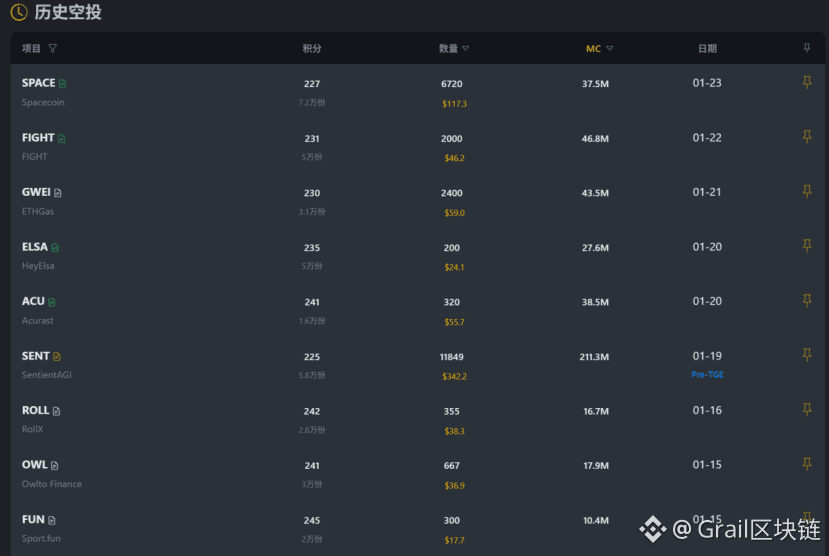The height and width of the screenshot is (556, 829).
Task: Open the 项目 column filter
Action: [x=53, y=48]
